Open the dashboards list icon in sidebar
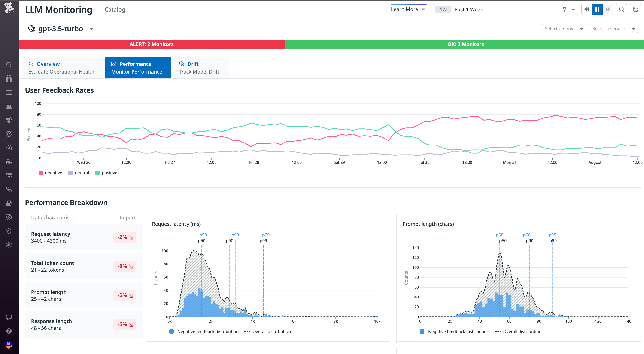Image resolution: width=644 pixels, height=354 pixels. coord(9,93)
